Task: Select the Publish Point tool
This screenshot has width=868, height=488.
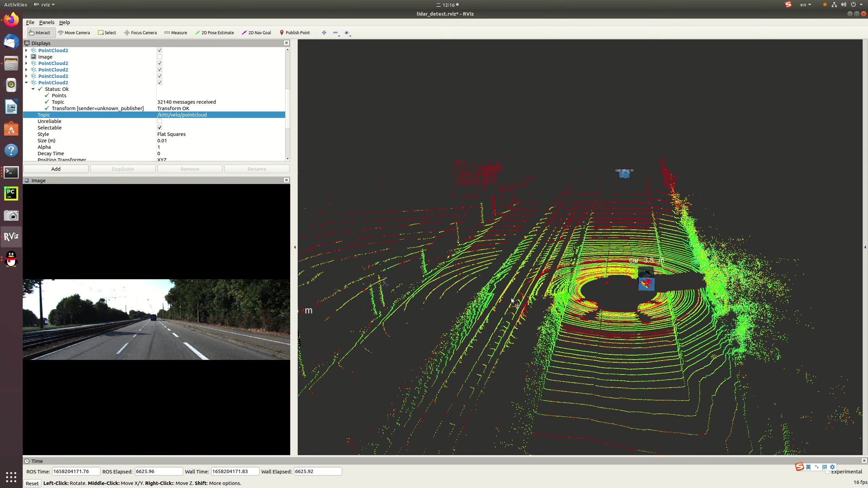Action: [x=295, y=33]
